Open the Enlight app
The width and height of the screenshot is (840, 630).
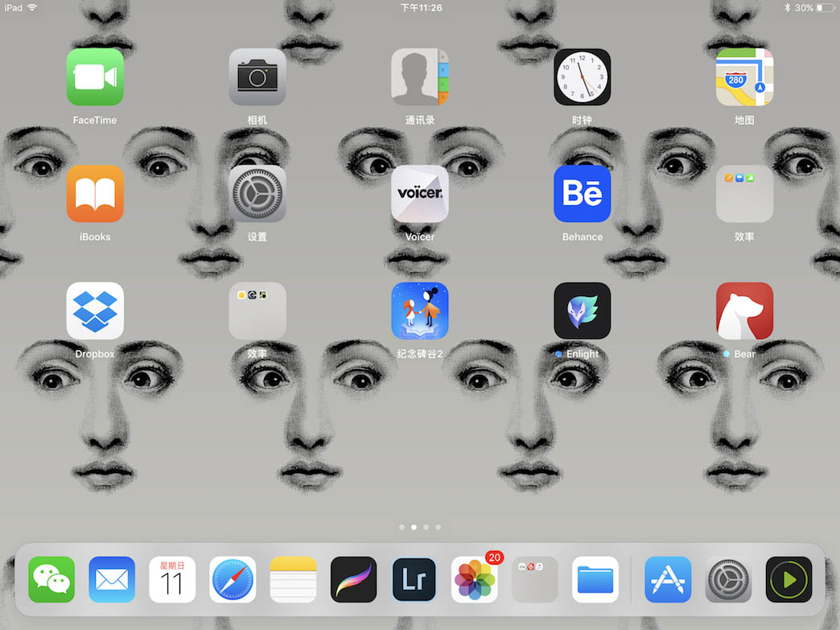point(583,311)
